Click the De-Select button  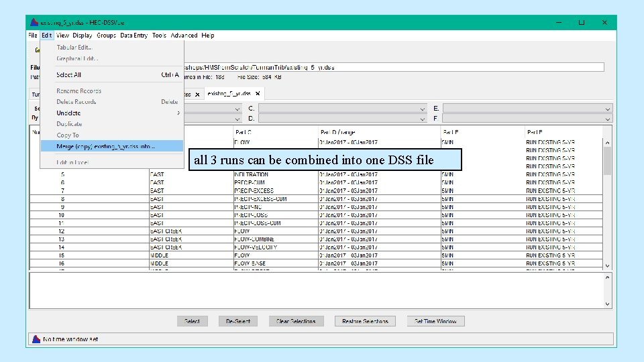(x=237, y=321)
